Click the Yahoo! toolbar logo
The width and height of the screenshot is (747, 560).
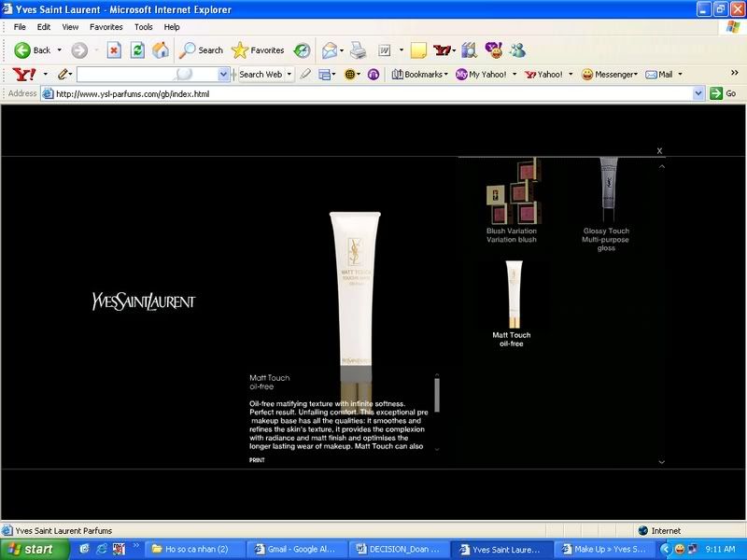point(23,74)
